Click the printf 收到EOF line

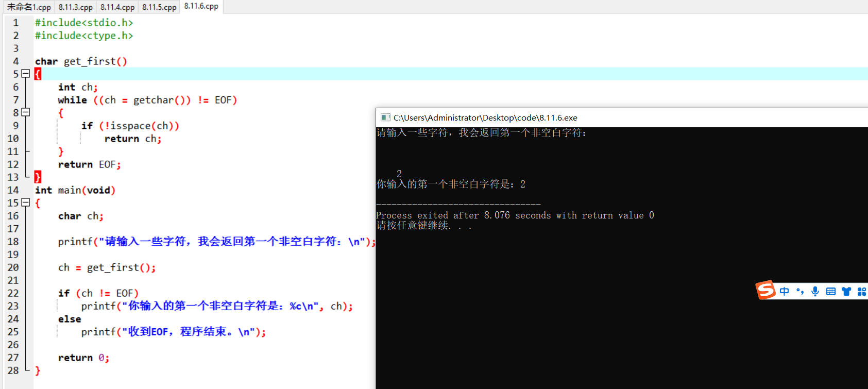(174, 332)
